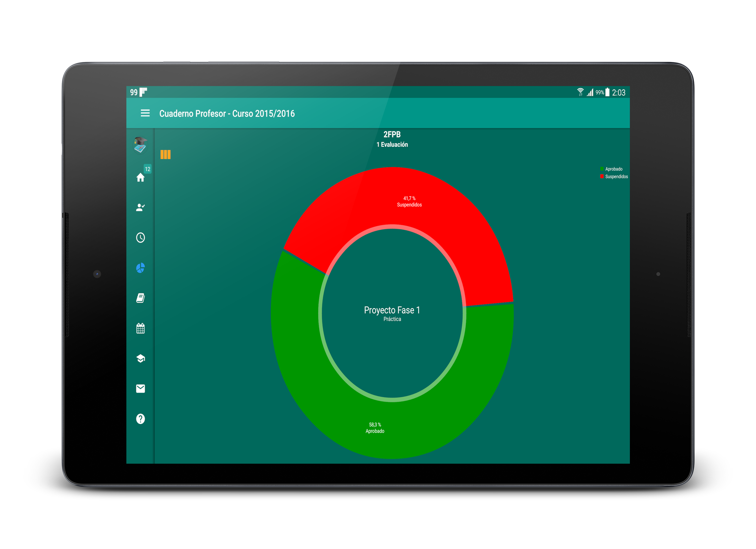Image resolution: width=756 pixels, height=549 pixels.
Task: Open the notification badge showing 12
Action: click(x=148, y=169)
